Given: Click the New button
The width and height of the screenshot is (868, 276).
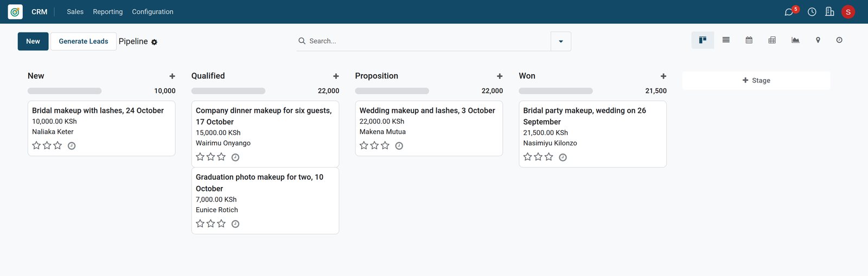Looking at the screenshot, I should click(33, 41).
